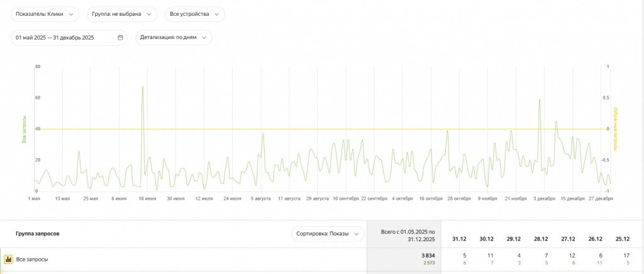
Task: Click the '27 декабря' x-axis label
Action: click(x=601, y=198)
